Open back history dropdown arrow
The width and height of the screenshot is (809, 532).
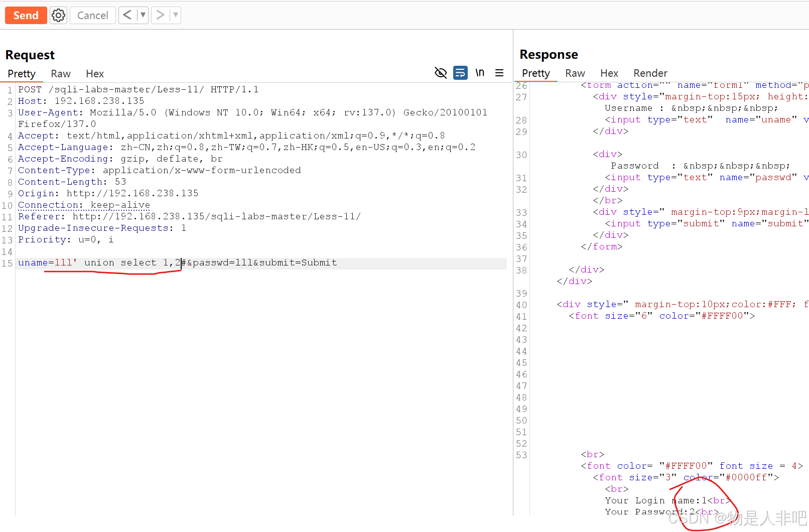tap(143, 15)
